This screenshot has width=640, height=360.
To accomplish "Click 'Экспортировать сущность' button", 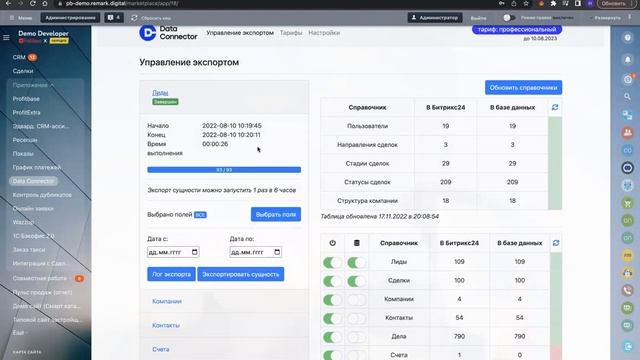I will pos(241,274).
